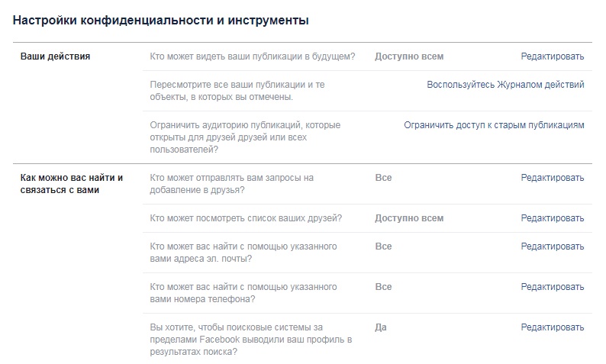606x364 pixels.
Task: Click the phone number search question text
Action: 243,293
